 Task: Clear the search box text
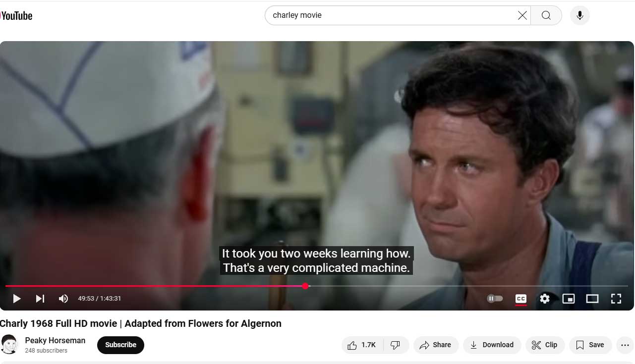point(522,15)
